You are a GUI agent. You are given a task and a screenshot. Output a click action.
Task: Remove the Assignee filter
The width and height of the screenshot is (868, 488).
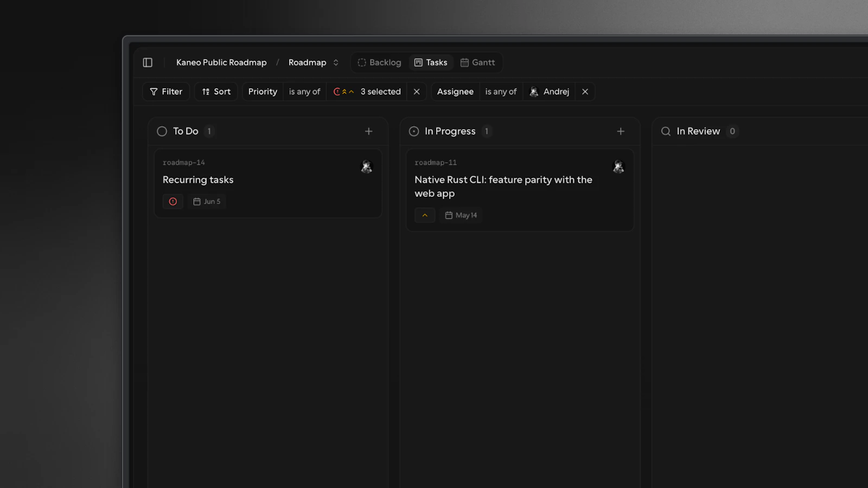[585, 92]
